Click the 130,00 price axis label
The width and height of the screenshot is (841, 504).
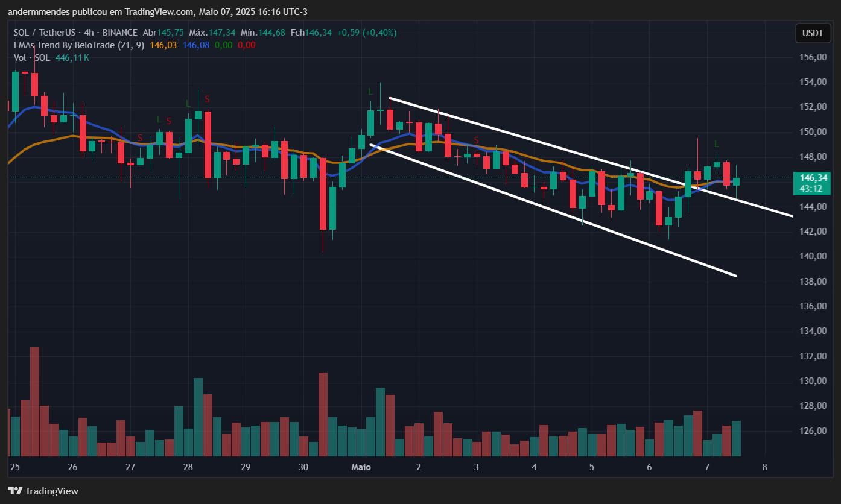813,381
